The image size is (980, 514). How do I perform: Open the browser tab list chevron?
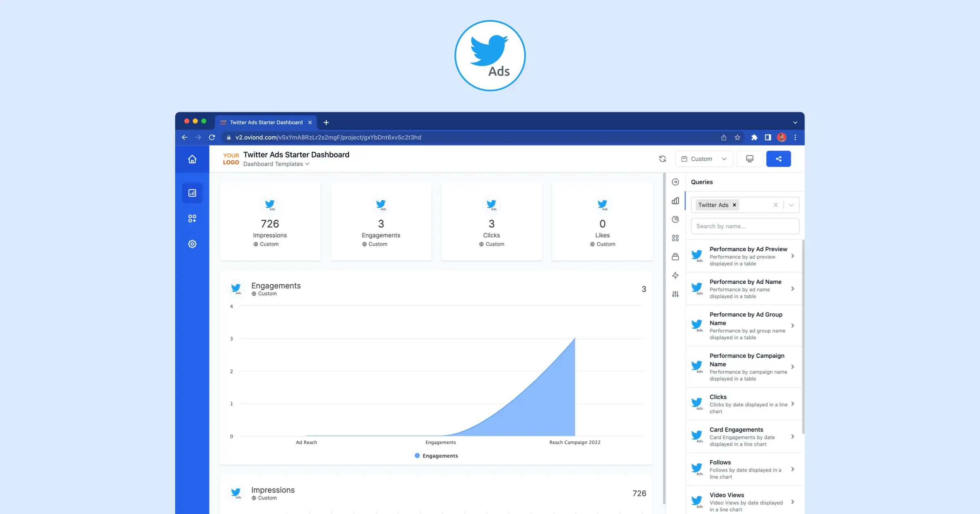[795, 122]
